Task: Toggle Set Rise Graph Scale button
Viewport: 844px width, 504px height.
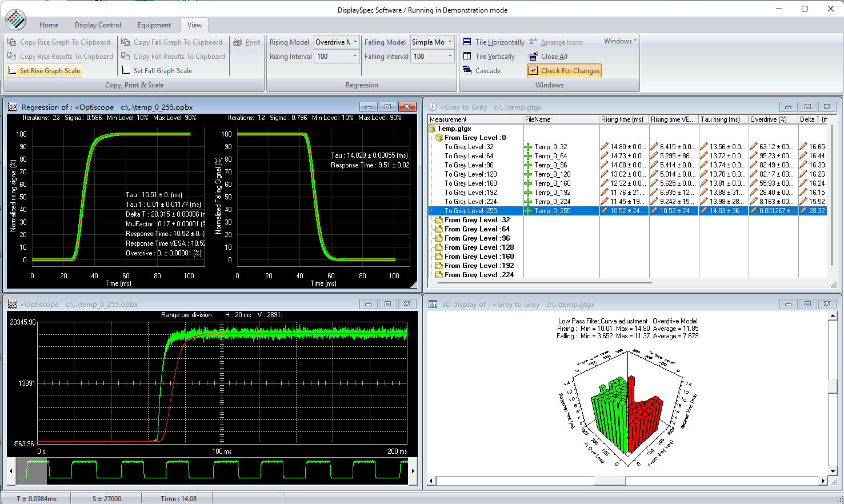Action: coord(44,71)
